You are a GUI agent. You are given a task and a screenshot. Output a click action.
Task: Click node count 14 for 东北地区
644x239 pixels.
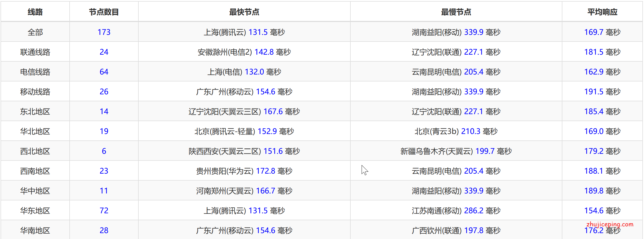point(104,111)
